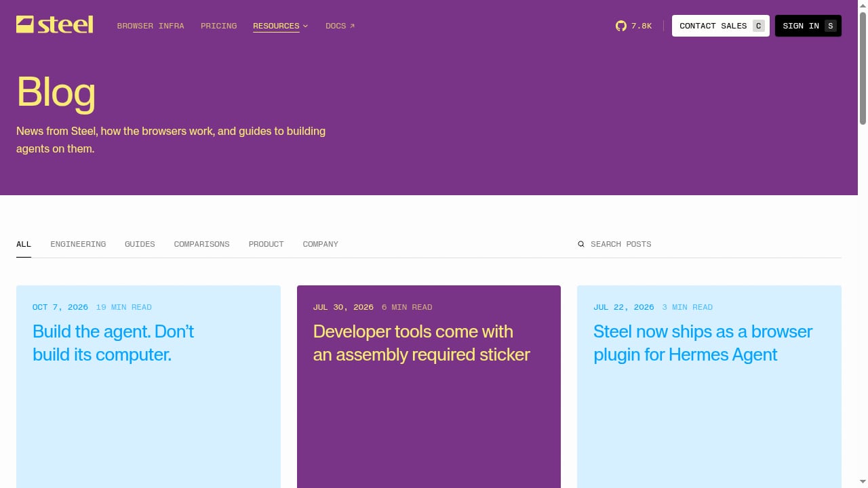The image size is (868, 488).
Task: Click the Jul 22, 2026 post date
Action: (624, 307)
